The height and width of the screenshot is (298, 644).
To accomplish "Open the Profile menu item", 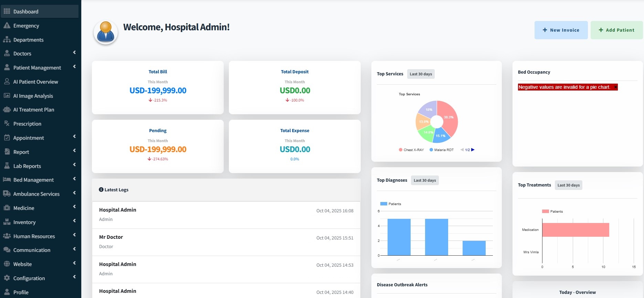I will (x=21, y=292).
